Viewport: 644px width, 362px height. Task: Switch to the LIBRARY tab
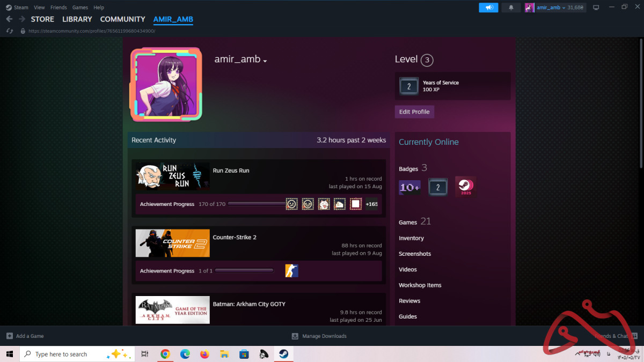[x=77, y=19]
